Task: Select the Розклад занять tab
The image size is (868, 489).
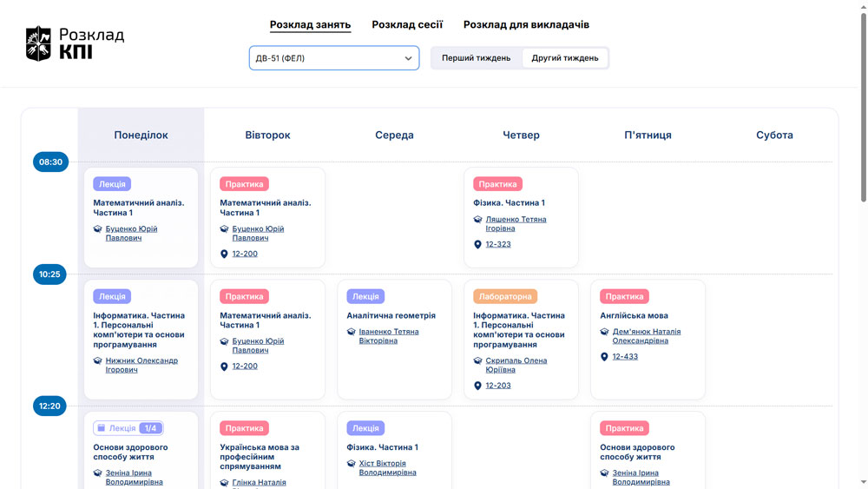Action: [310, 25]
